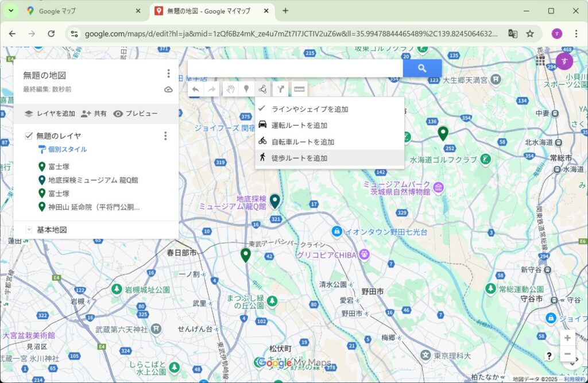
Task: Click the 共有 share button
Action: coord(94,114)
